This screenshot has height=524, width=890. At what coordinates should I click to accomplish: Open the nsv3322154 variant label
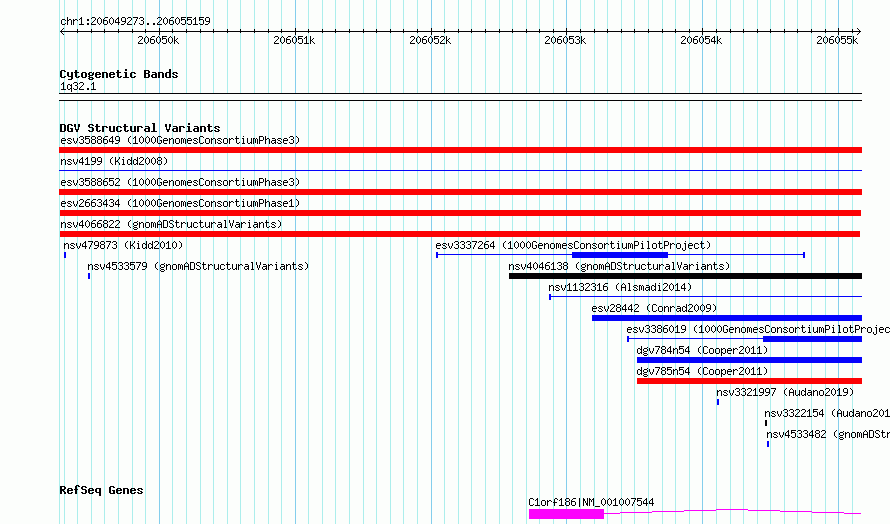pos(827,413)
